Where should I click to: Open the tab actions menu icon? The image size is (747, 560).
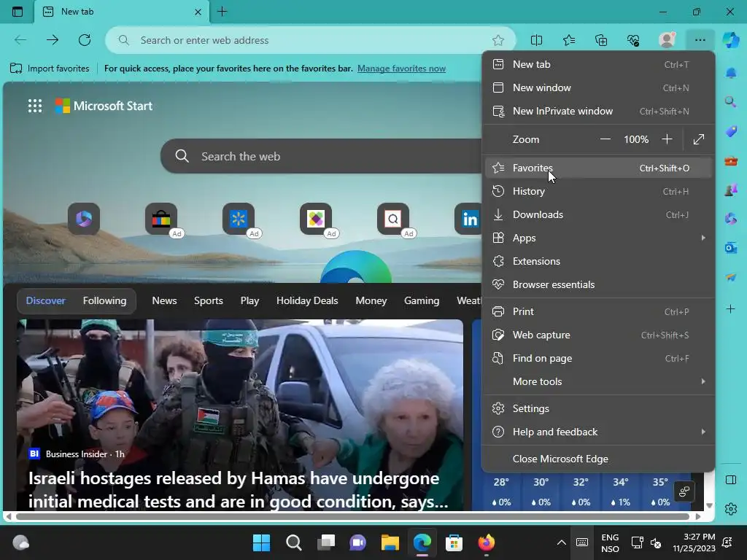[x=18, y=12]
